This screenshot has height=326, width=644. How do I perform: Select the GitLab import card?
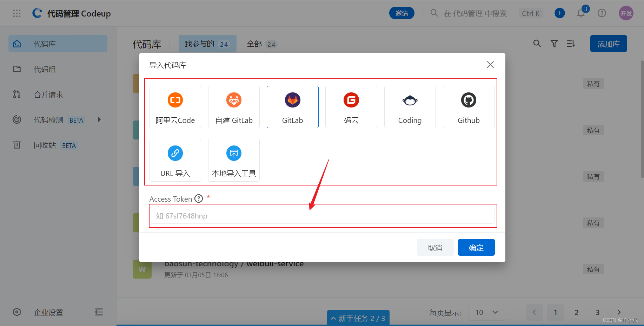tap(292, 107)
